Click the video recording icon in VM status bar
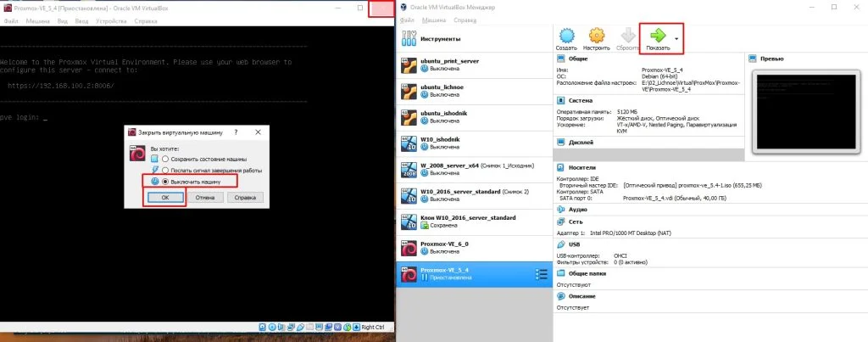The width and height of the screenshot is (868, 342). pos(328,327)
